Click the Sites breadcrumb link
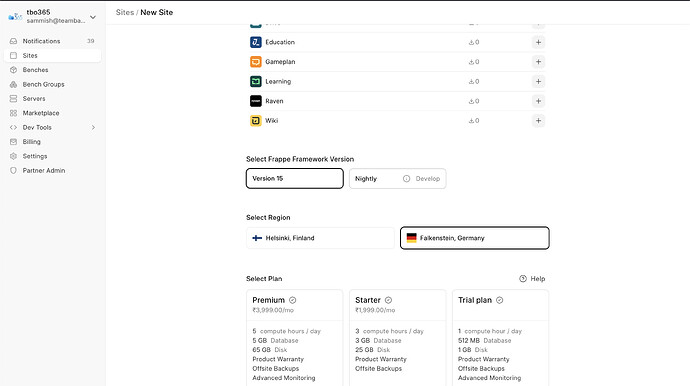The height and width of the screenshot is (386, 690). coord(125,12)
